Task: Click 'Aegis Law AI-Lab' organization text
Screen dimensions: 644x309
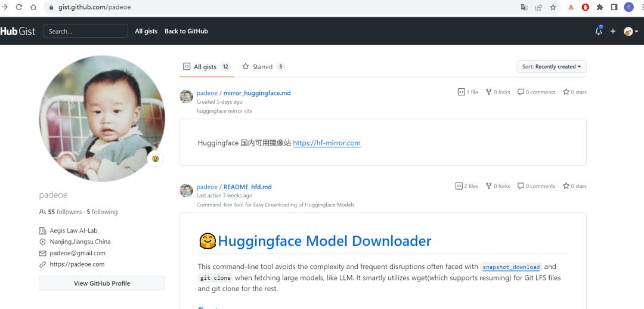Action: [x=73, y=230]
